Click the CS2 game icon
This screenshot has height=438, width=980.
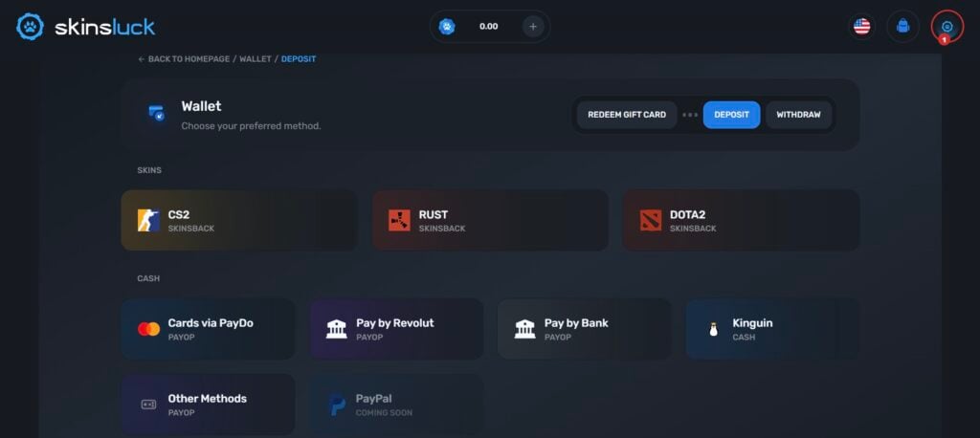pyautogui.click(x=148, y=220)
